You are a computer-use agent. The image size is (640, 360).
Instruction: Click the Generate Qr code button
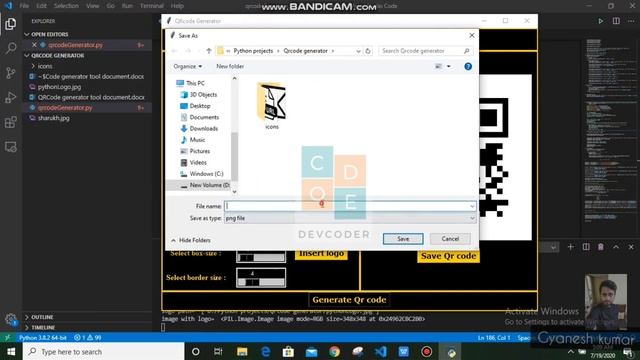tap(349, 300)
